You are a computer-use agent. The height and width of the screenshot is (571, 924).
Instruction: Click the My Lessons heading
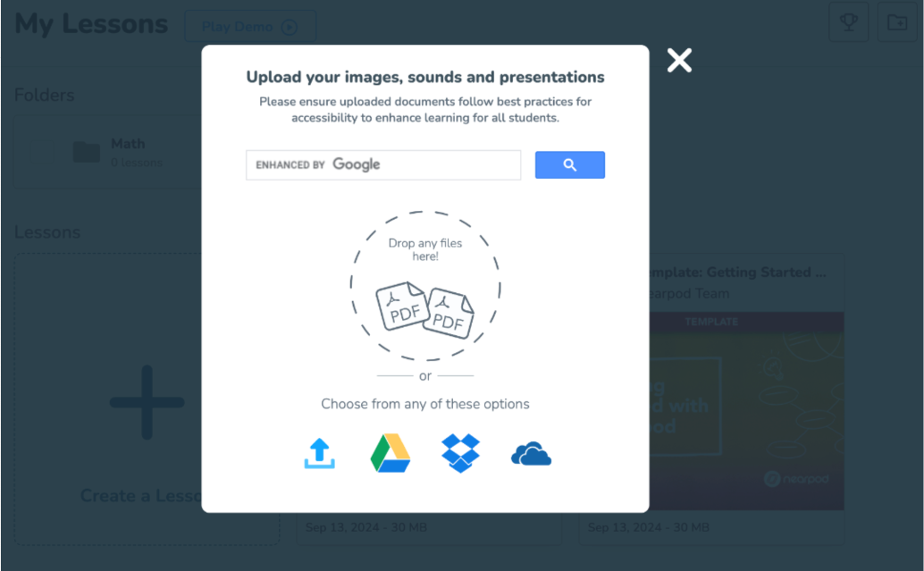tap(90, 24)
